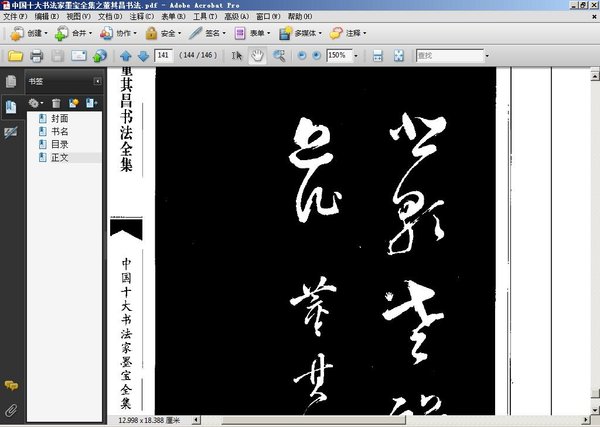
Task: Open the 文档 menu
Action: click(110, 16)
